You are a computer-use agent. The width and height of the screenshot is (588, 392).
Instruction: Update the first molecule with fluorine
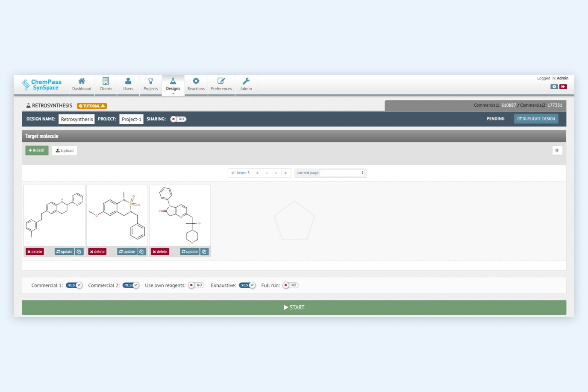coord(64,252)
